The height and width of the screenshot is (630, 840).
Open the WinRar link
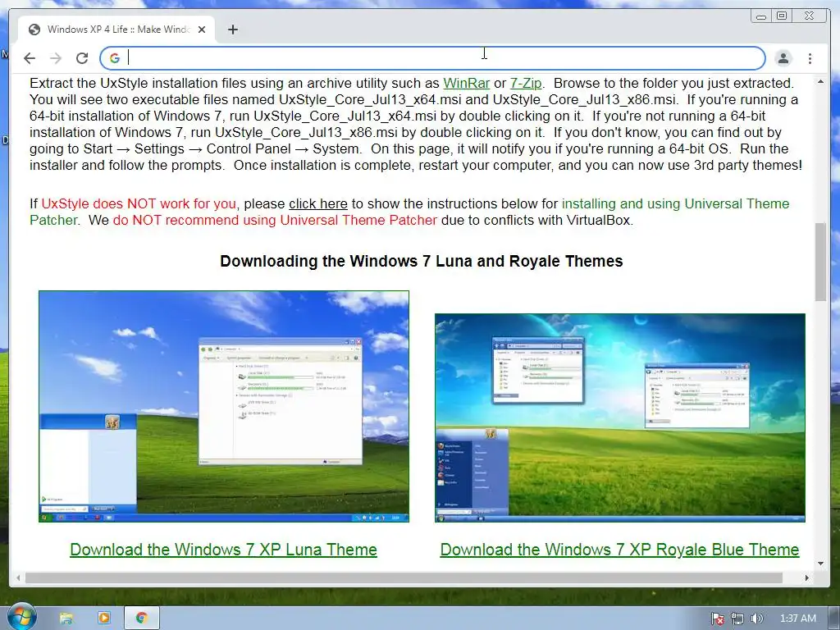[x=466, y=83]
